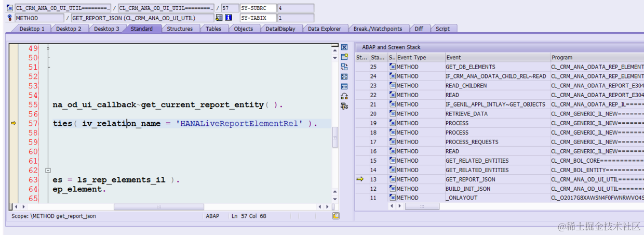Click the METHOD icon in stack row 12
Screen dimensions: 644x235
click(393, 189)
